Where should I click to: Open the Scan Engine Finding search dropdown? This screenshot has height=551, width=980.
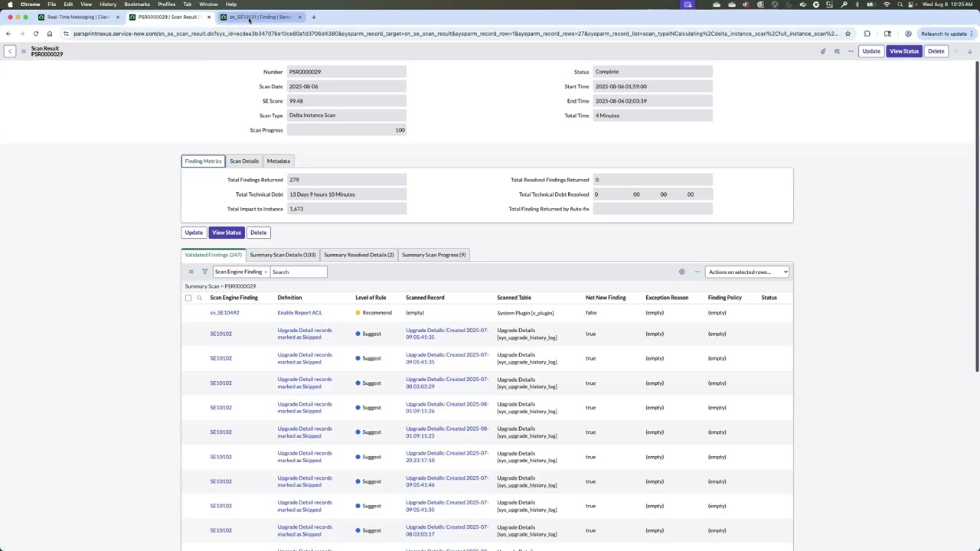tap(241, 272)
